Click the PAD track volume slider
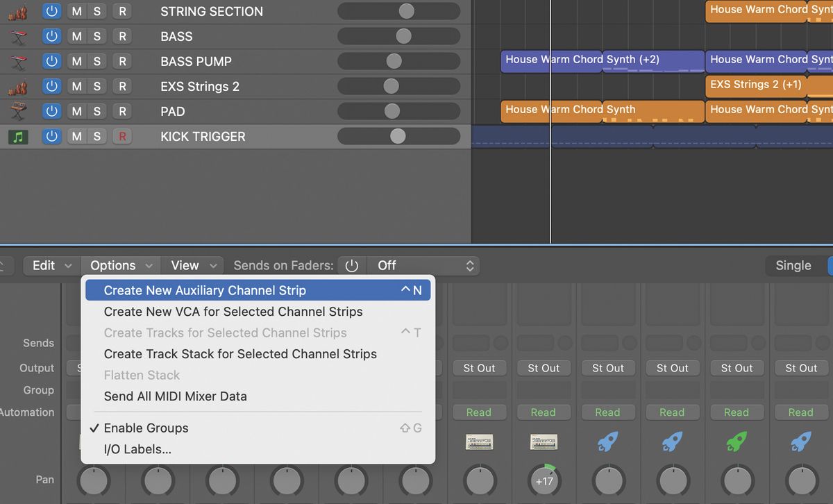The height and width of the screenshot is (504, 833). (x=392, y=112)
